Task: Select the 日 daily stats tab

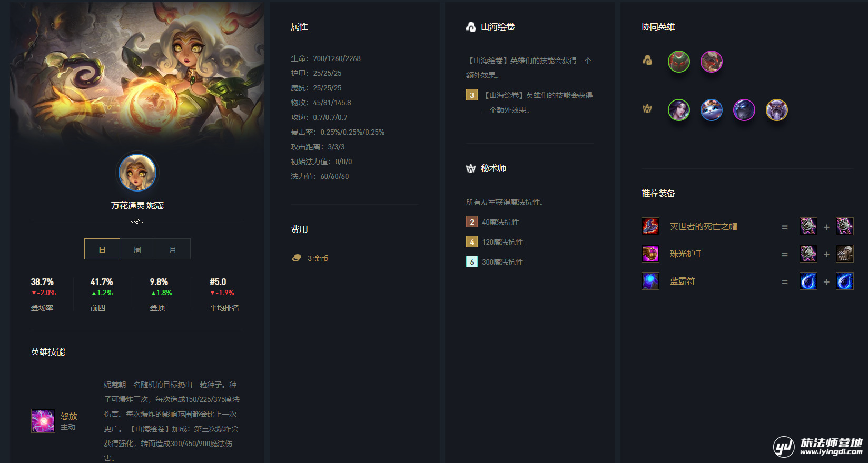Action: [x=102, y=249]
